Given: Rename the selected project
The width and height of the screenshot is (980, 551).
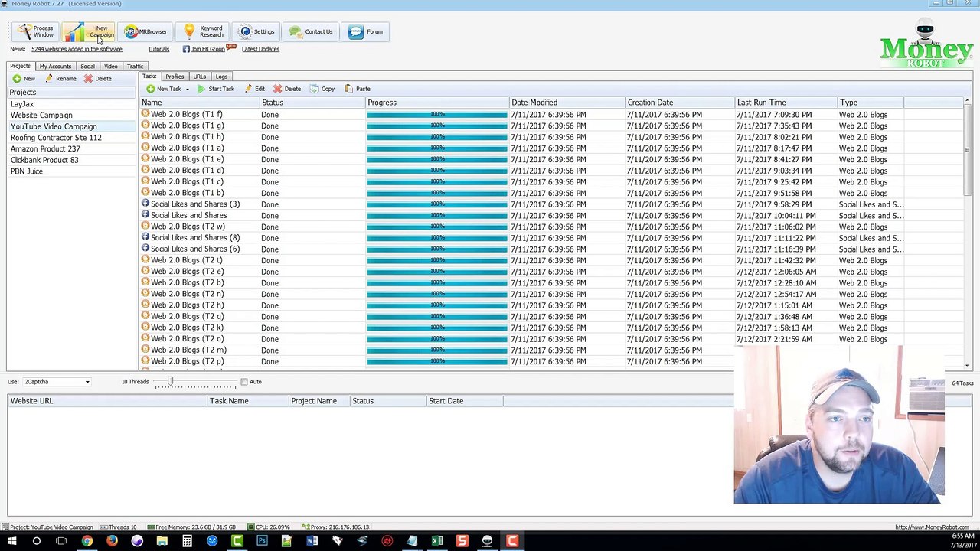Looking at the screenshot, I should (60, 79).
